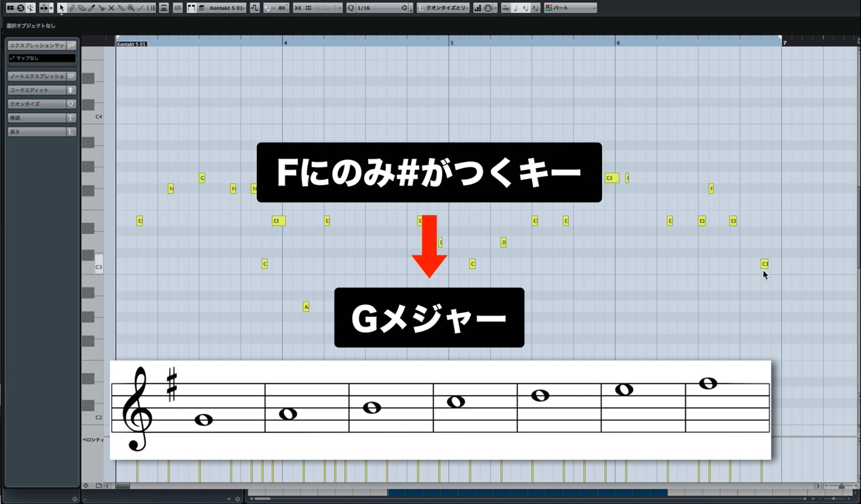Open the ベロシティ controller lane dropdown
861x504 pixels.
[93, 440]
